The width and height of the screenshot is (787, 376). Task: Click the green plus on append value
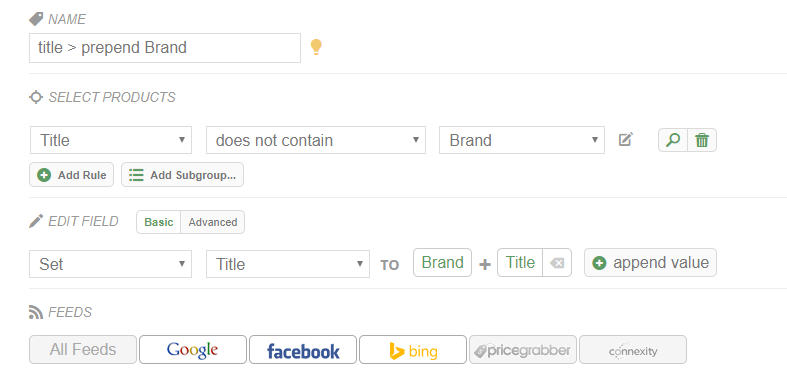[x=599, y=263]
